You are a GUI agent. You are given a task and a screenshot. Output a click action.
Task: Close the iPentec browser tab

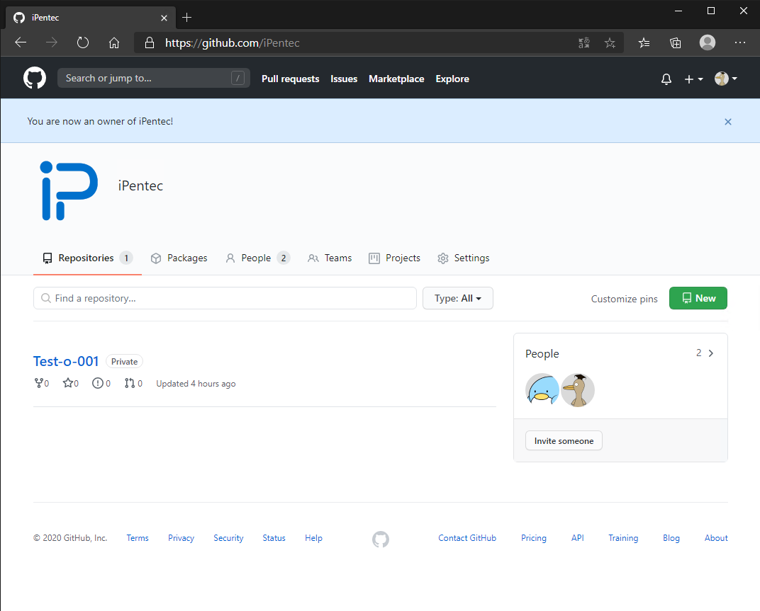164,18
